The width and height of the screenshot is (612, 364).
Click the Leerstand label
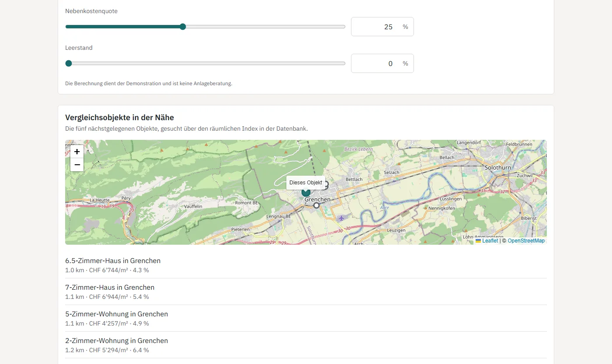coord(79,48)
